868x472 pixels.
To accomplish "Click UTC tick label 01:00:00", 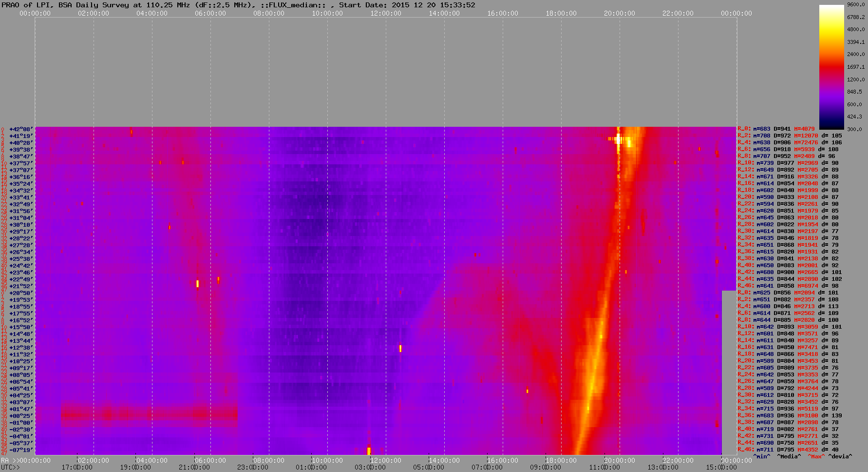I will point(311,468).
